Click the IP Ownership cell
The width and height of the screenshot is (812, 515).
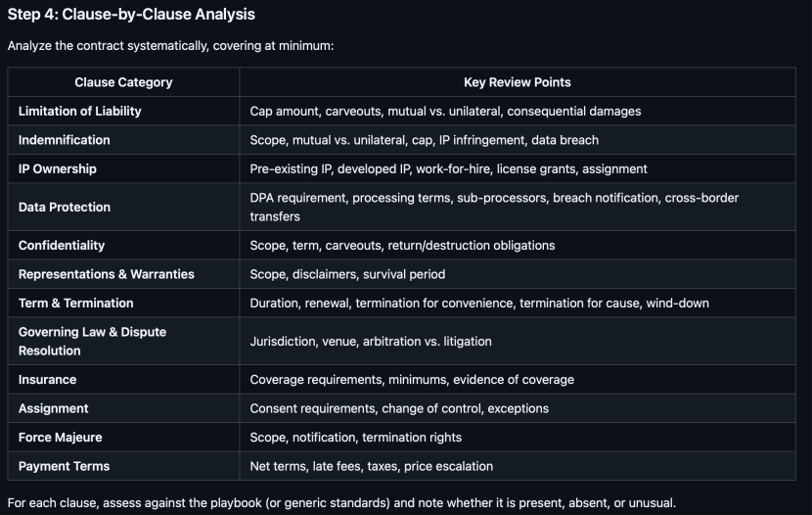(x=58, y=168)
